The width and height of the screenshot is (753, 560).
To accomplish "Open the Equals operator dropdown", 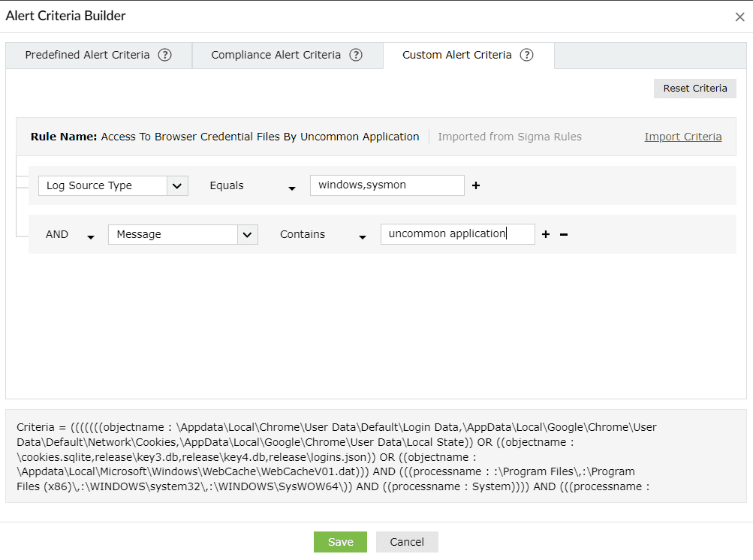I will 253,188.
